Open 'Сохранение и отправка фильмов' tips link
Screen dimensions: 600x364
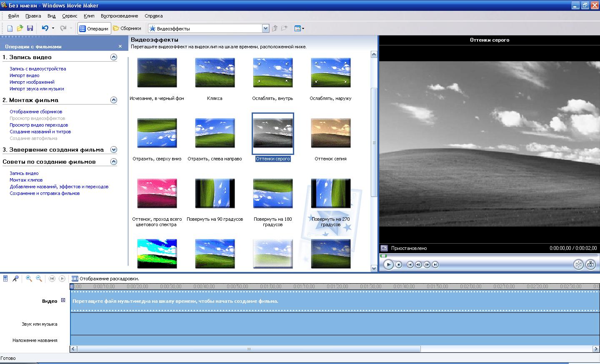[x=45, y=193]
